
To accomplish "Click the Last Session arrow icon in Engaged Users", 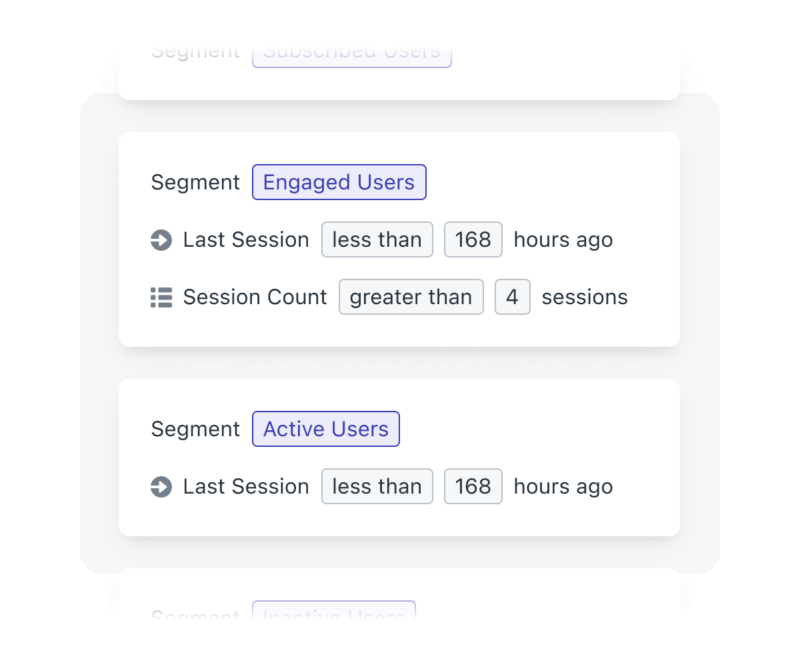I will coord(162,240).
